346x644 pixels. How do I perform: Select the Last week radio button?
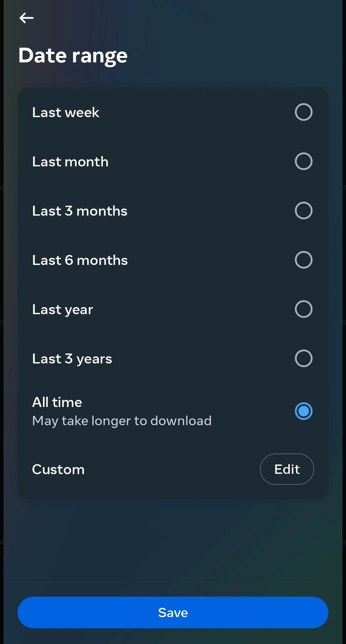(x=303, y=112)
